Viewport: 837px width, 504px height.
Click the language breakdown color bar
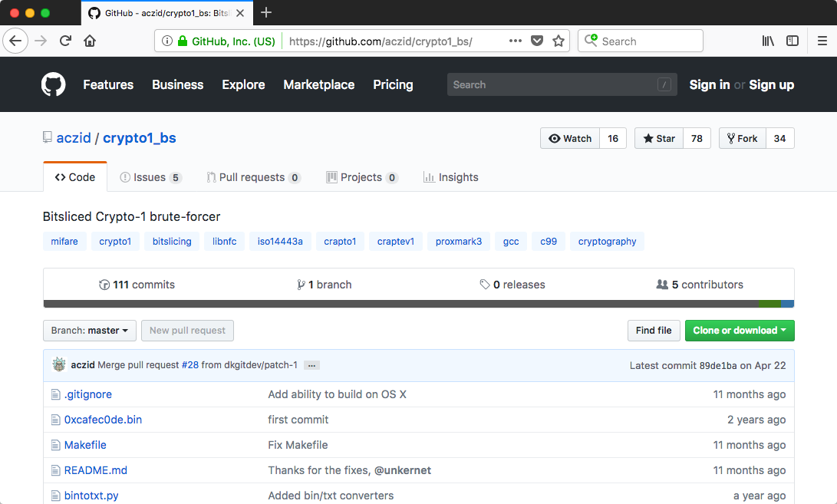click(418, 304)
